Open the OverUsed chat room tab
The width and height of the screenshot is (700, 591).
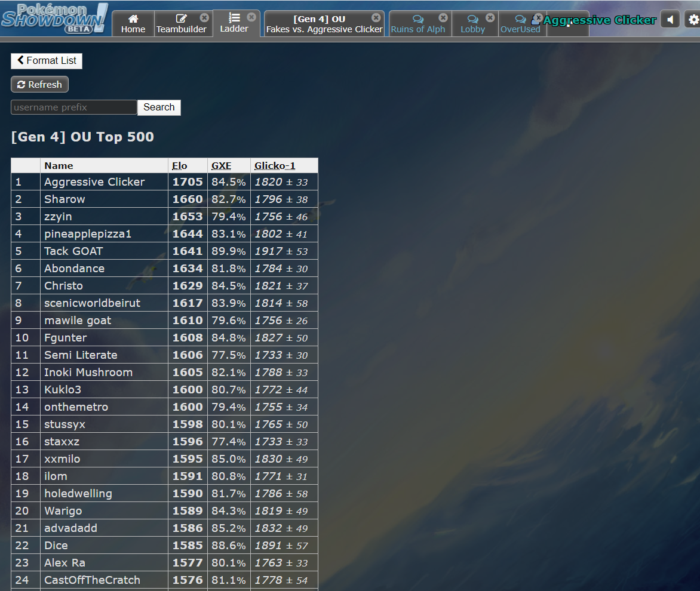(518, 24)
